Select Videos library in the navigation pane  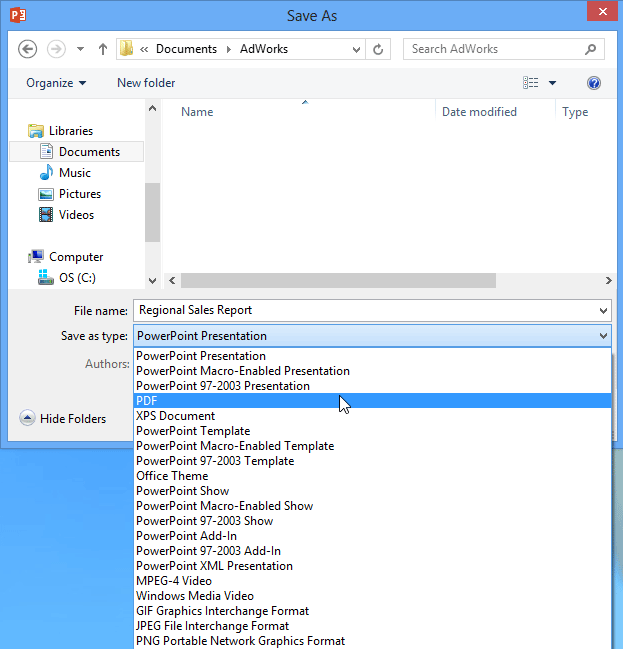tap(76, 215)
